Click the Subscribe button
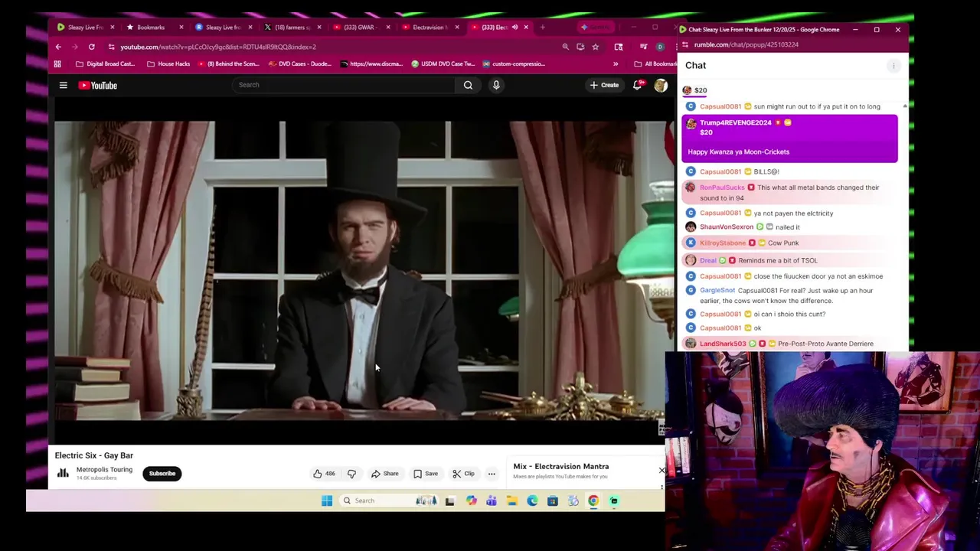 162,474
